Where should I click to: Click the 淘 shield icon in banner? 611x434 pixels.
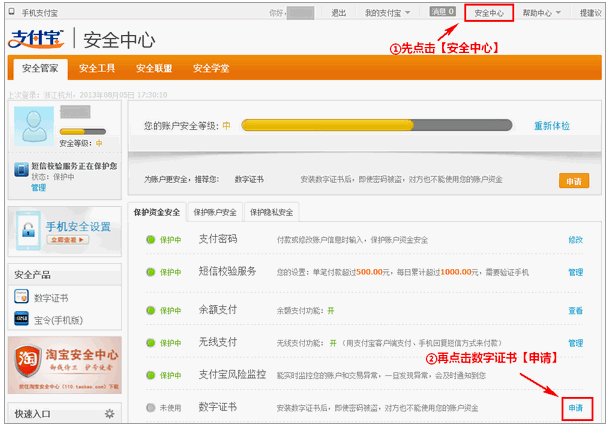tap(27, 360)
